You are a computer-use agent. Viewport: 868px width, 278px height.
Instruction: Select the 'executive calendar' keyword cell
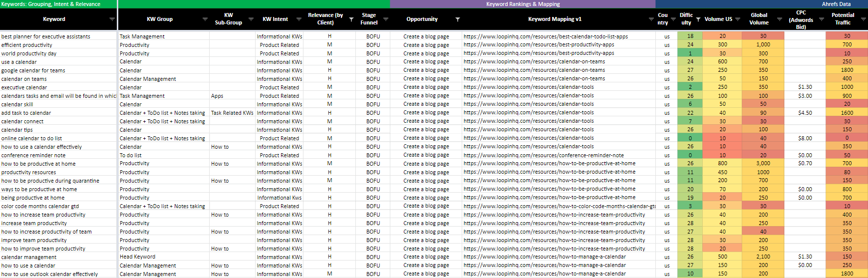58,87
